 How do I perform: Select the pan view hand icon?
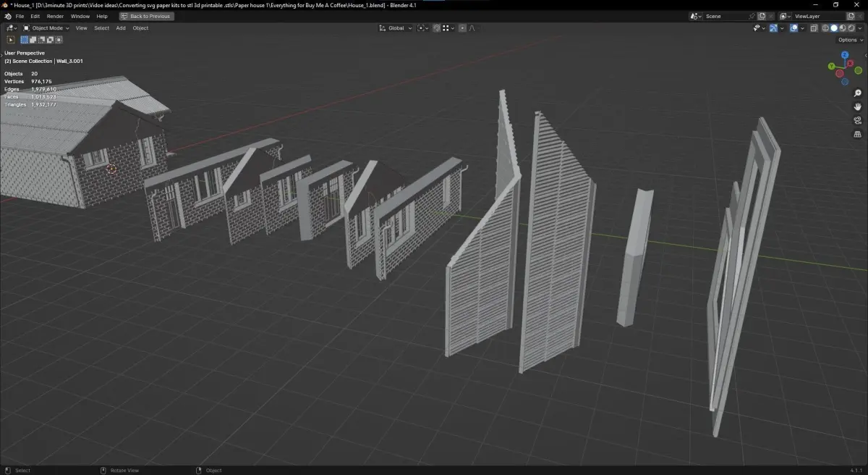point(858,106)
